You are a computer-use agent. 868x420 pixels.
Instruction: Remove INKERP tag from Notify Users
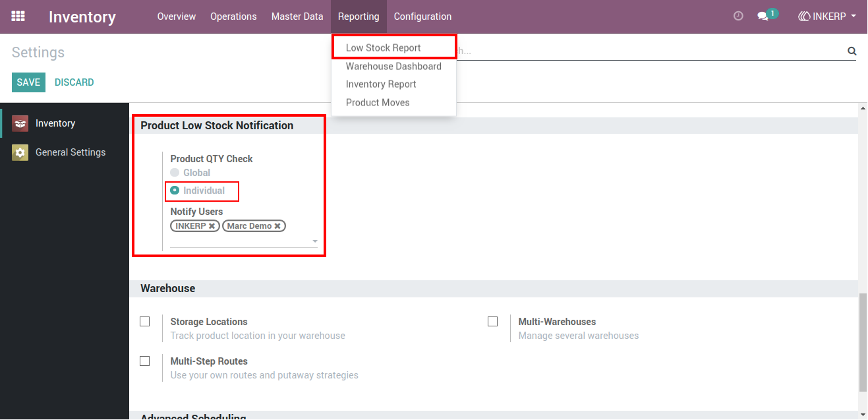click(212, 226)
